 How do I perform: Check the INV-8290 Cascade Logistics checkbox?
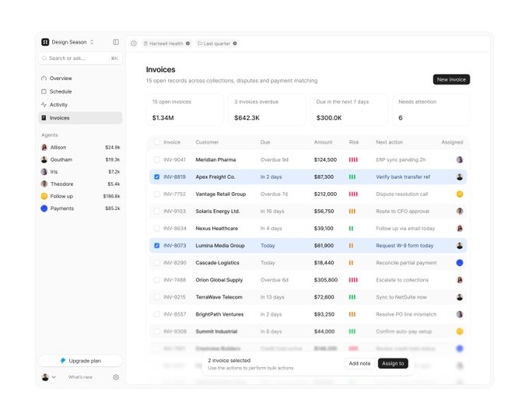(x=157, y=263)
